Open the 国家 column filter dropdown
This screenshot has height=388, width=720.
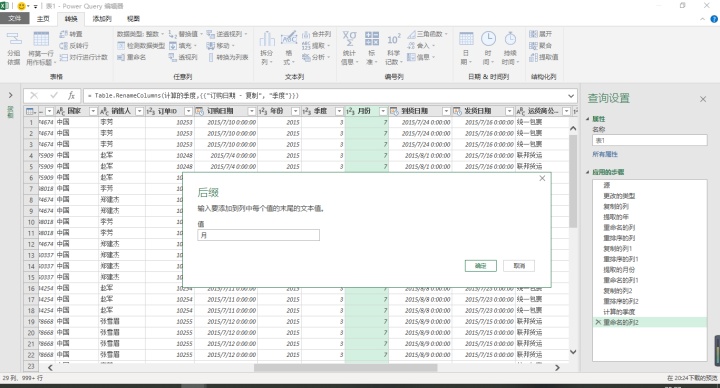click(93, 111)
